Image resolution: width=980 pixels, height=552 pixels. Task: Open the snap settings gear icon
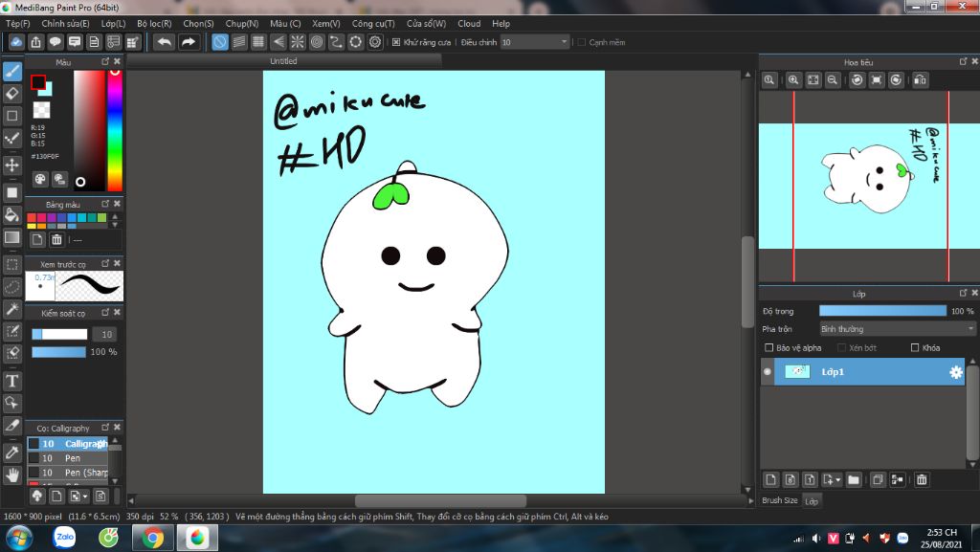pyautogui.click(x=375, y=42)
